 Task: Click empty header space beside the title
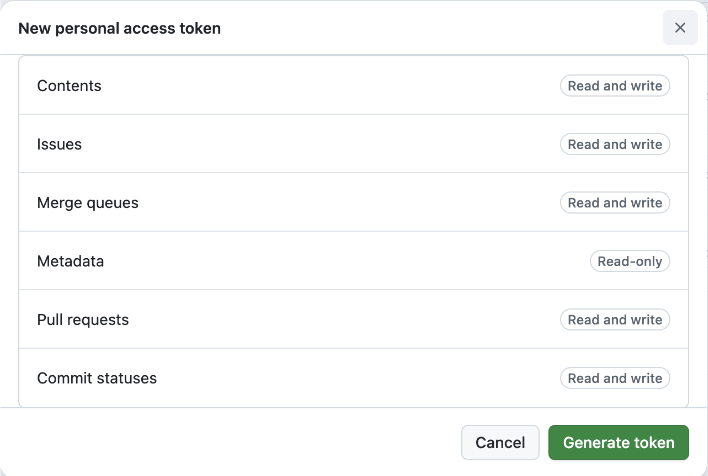[x=440, y=28]
